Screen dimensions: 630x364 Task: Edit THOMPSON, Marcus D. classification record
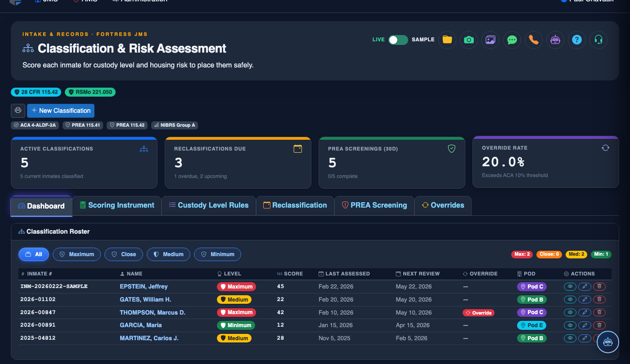[585, 312]
